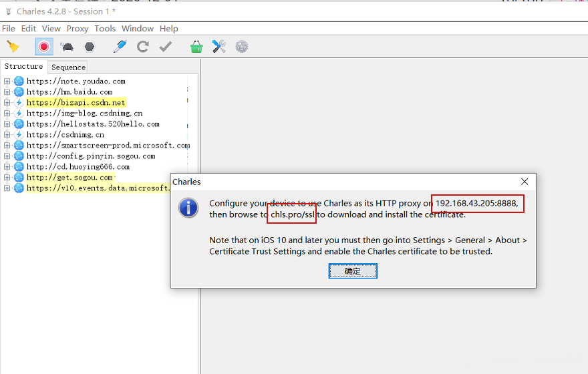Viewport: 588px width, 374px height.
Task: Click globe icon beside note.youdao.com
Action: coord(19,81)
